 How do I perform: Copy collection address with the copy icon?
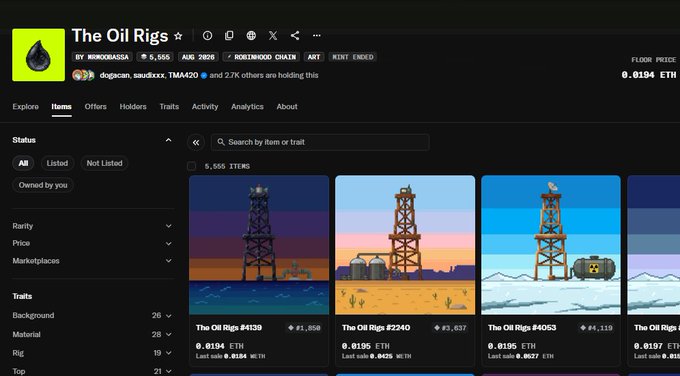[x=229, y=36]
